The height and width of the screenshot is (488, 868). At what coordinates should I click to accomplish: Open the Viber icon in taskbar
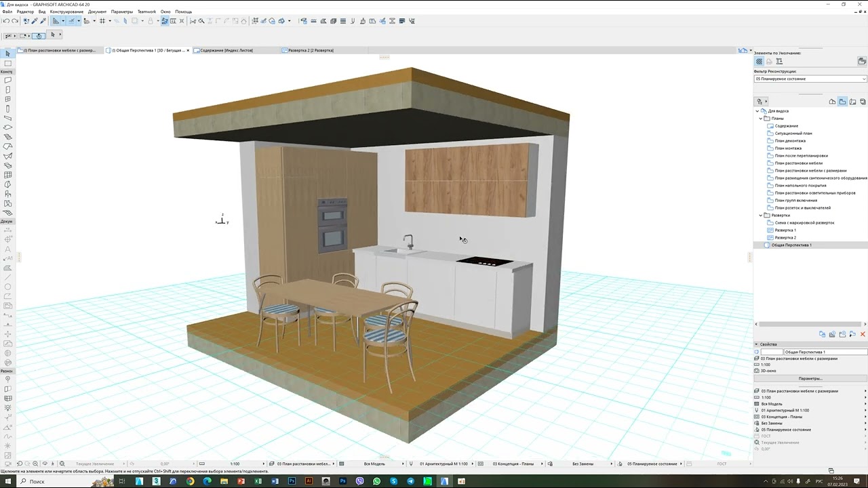[359, 481]
